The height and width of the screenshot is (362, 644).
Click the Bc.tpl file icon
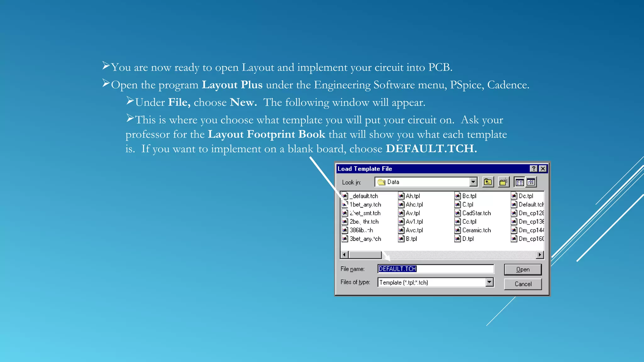pyautogui.click(x=458, y=196)
